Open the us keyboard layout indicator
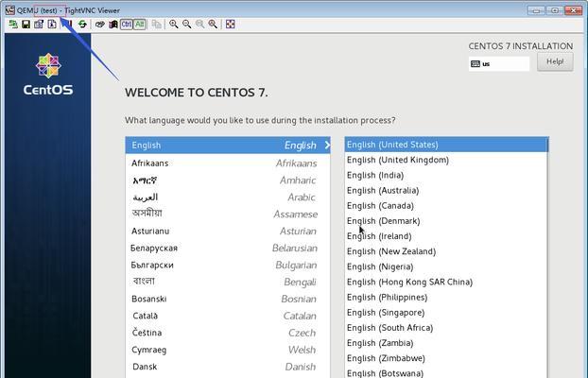 499,63
